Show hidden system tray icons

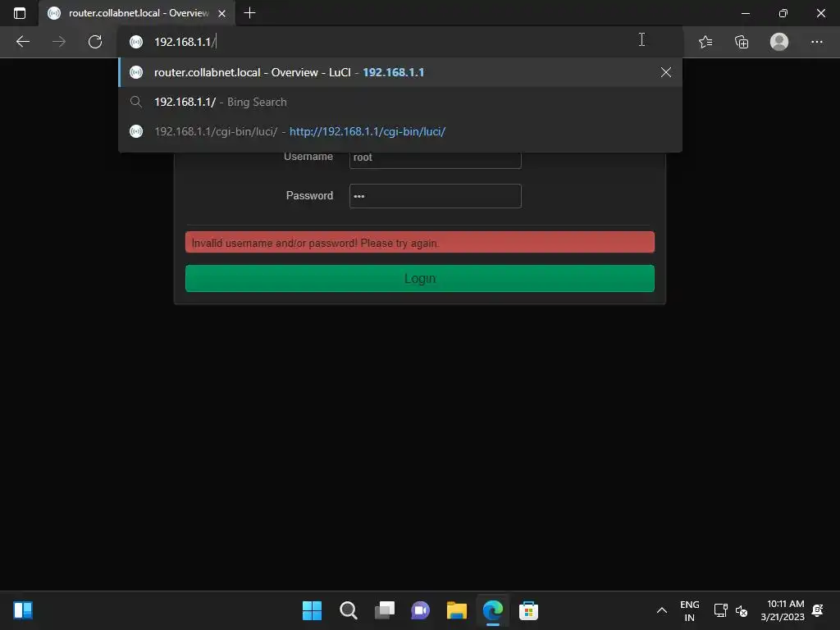pyautogui.click(x=662, y=610)
